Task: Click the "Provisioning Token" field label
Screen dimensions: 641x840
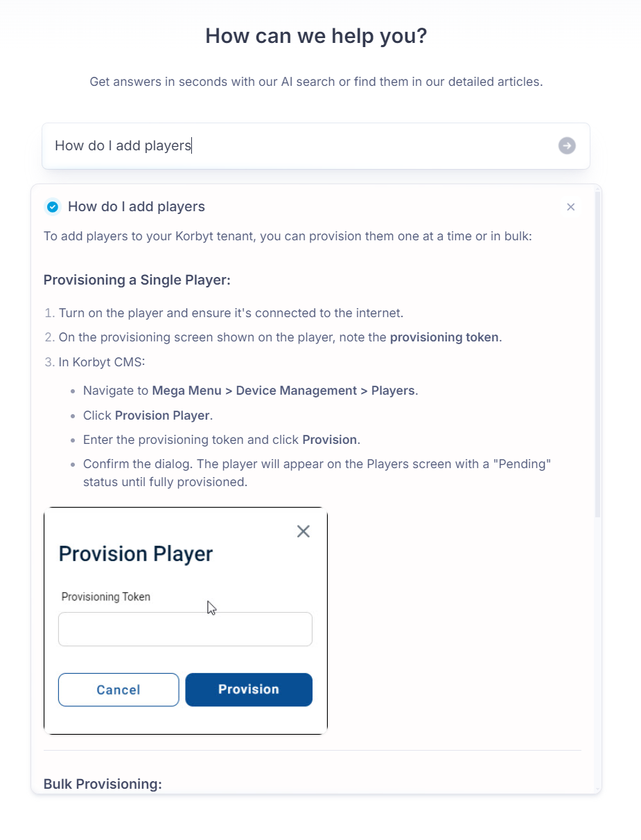Action: (105, 596)
